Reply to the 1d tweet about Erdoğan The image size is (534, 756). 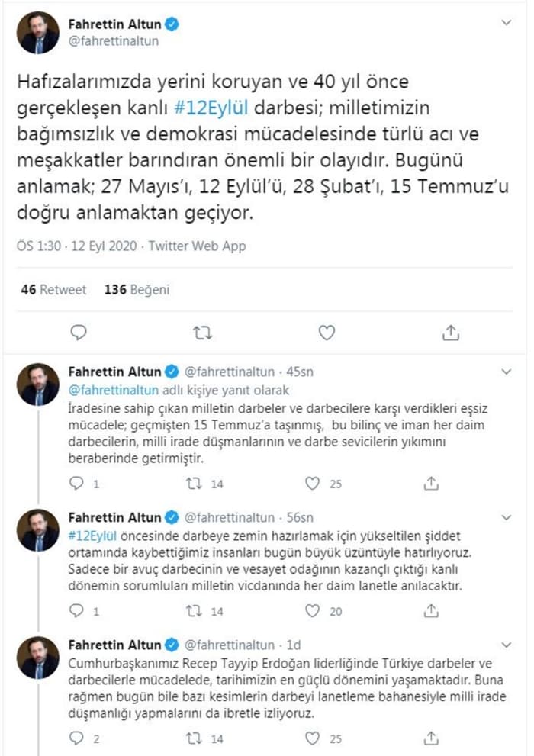pos(76,738)
